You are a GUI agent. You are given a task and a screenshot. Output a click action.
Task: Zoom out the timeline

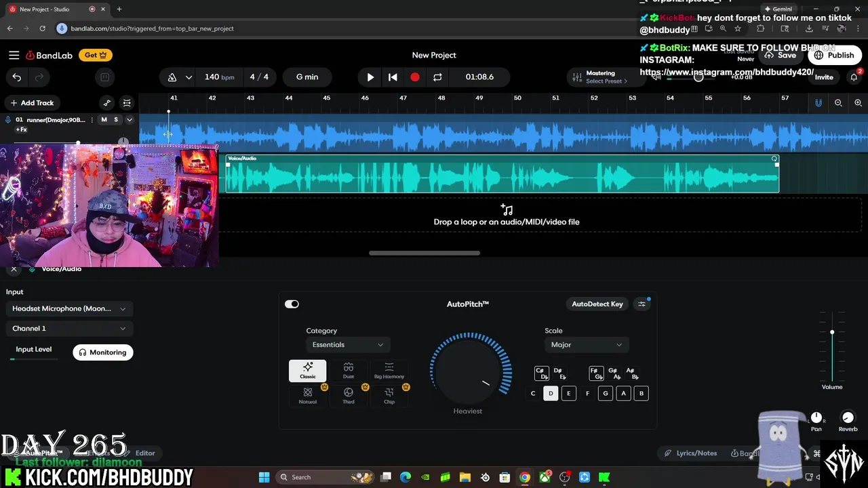point(838,103)
